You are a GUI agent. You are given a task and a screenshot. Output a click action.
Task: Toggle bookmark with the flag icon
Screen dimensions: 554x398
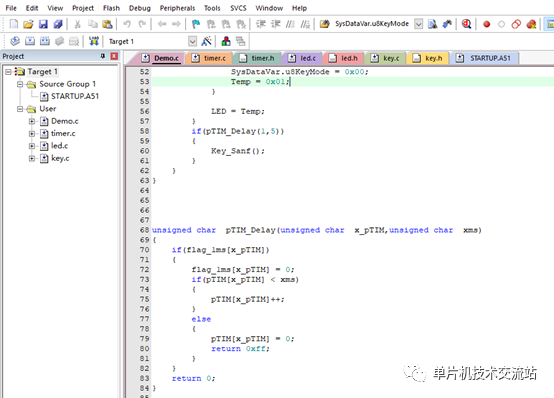196,24
